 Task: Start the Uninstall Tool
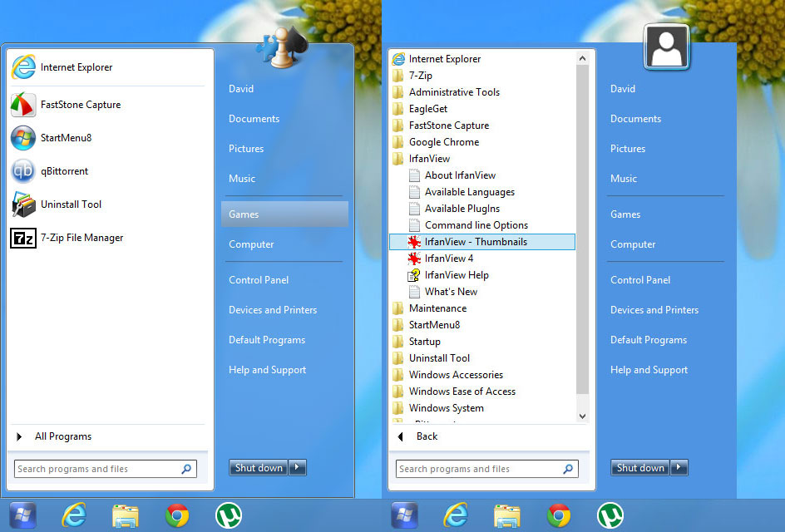pos(72,204)
